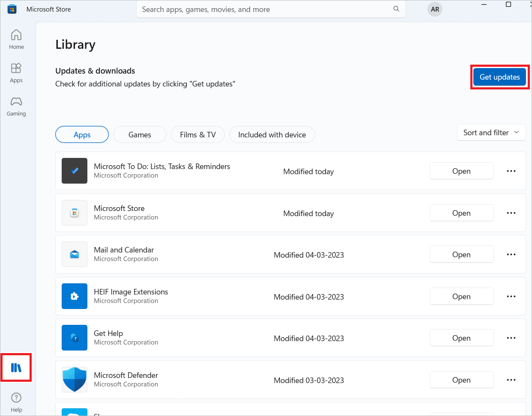
Task: Minimize the Microsoft Store window
Action: 484,5
